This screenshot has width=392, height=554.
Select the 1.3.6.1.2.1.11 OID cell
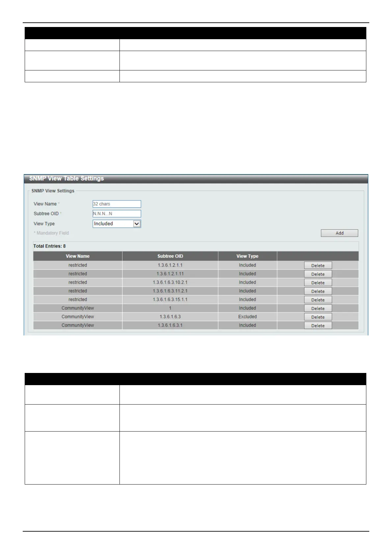pyautogui.click(x=170, y=274)
